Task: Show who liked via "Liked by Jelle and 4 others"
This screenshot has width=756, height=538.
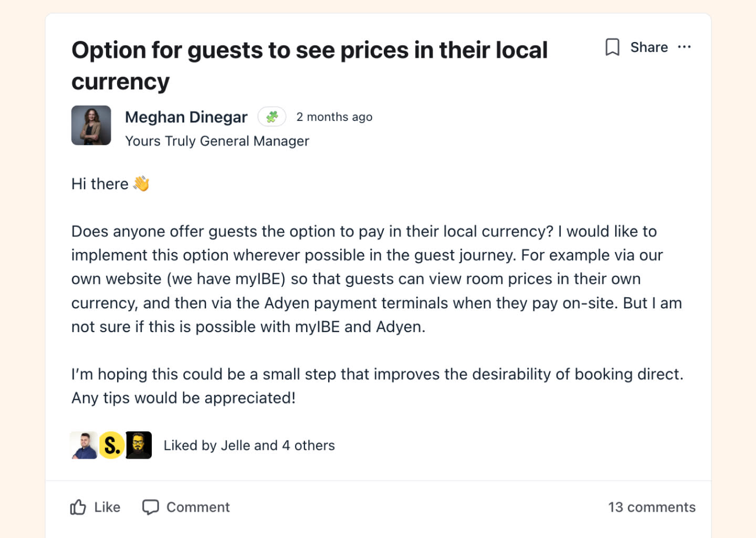Action: [249, 446]
